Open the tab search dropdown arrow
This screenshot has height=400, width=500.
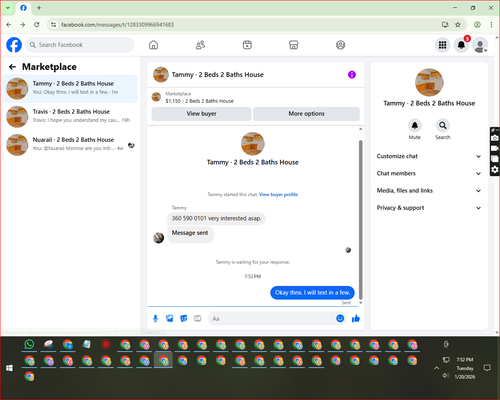(8, 8)
